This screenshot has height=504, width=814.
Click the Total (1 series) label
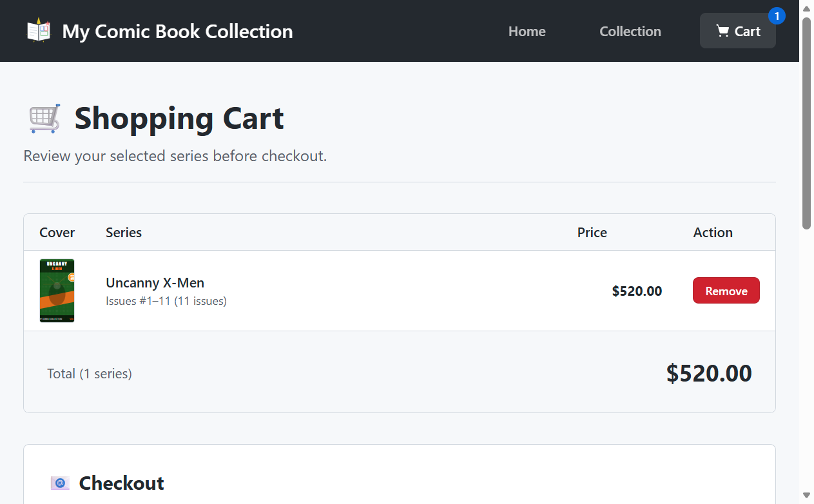click(90, 374)
